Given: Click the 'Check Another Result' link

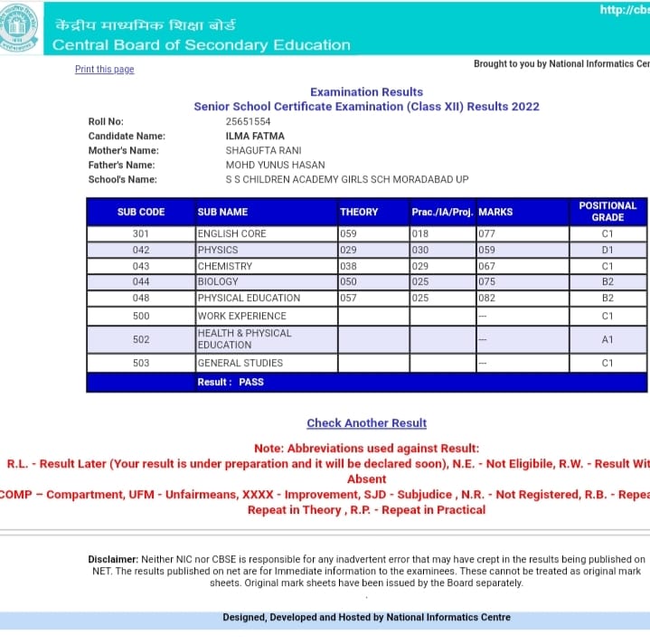Looking at the screenshot, I should pos(366,423).
